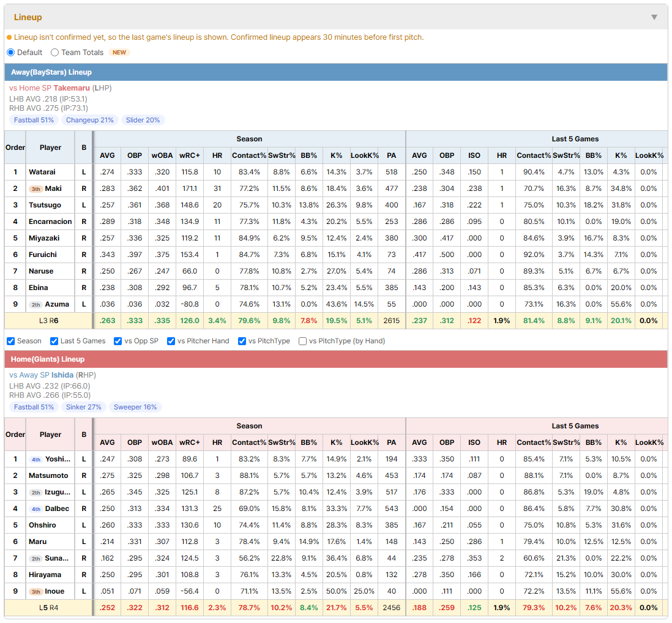Viewport: 672px width, 623px height.
Task: Enable the vs PitchType (by Hand) checkbox
Action: click(302, 341)
